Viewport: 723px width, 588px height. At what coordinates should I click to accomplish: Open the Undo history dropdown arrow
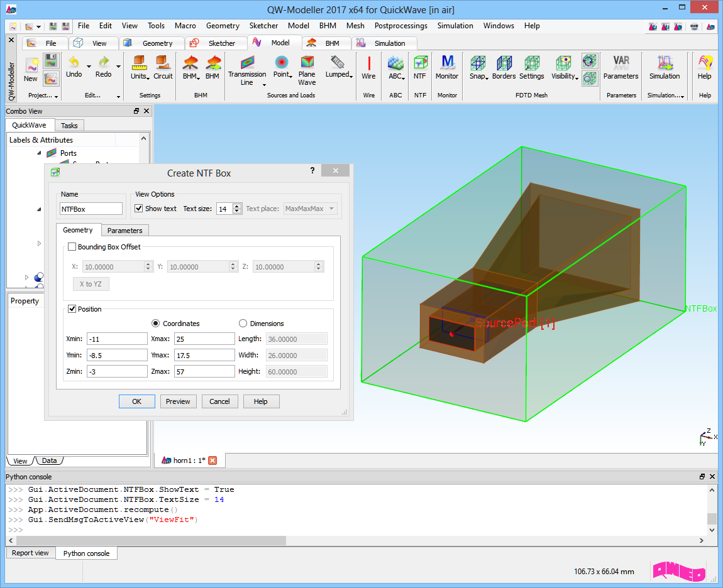point(89,66)
